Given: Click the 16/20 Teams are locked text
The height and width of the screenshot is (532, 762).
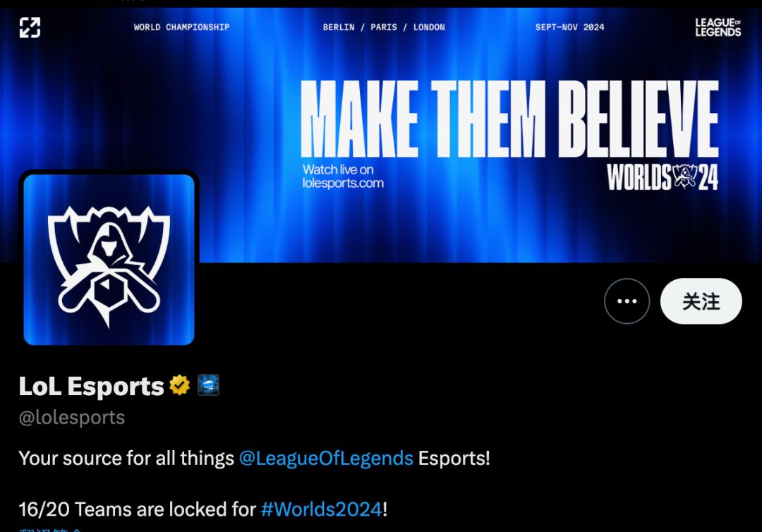Looking at the screenshot, I should tap(137, 509).
